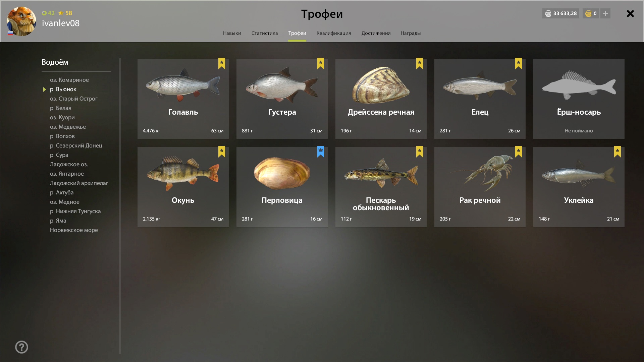Click the plus icon to add gold
The image size is (644, 362).
605,13
